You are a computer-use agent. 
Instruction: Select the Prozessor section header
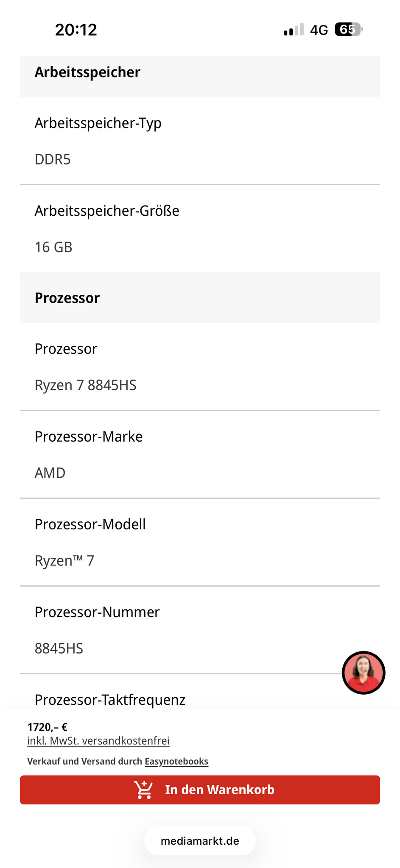tap(67, 298)
